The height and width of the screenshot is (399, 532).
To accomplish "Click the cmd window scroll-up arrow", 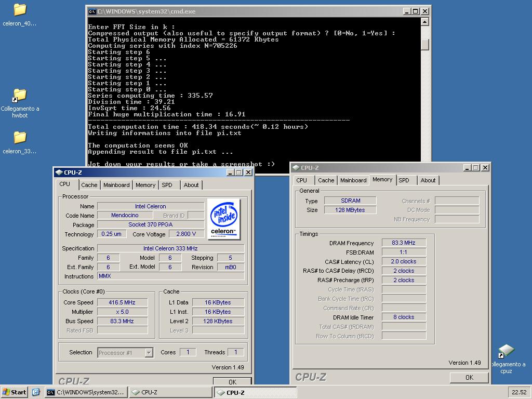I will pyautogui.click(x=425, y=22).
